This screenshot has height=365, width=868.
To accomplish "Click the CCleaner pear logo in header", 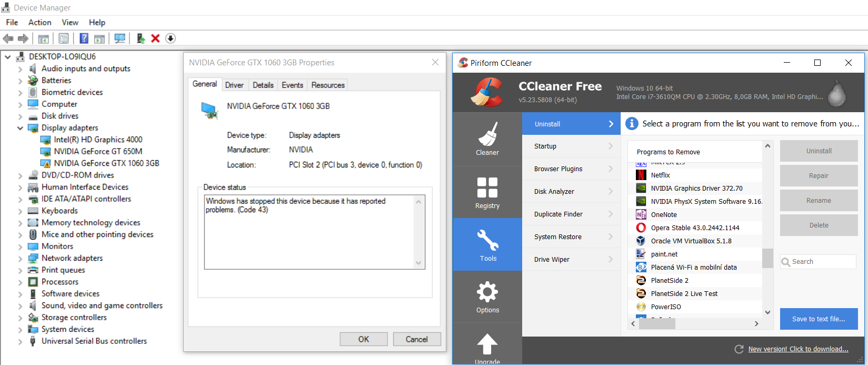I will pos(837,93).
